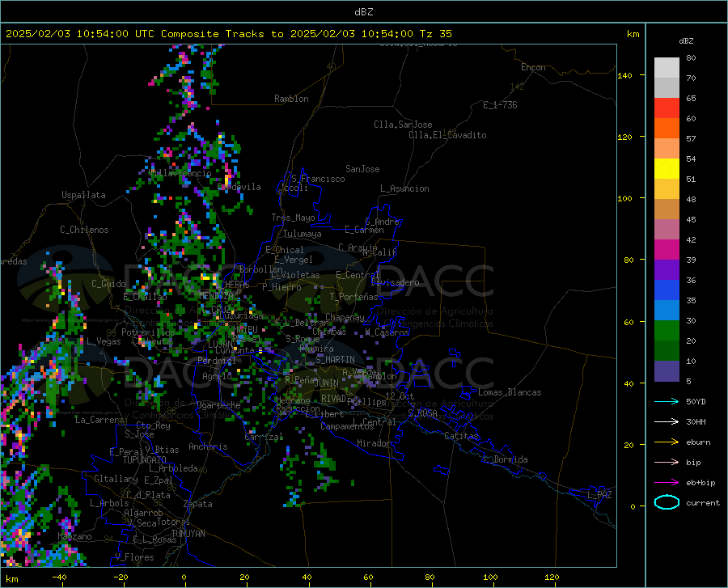Click the V_Flores label at bottom
The width and height of the screenshot is (728, 588).
(x=134, y=557)
